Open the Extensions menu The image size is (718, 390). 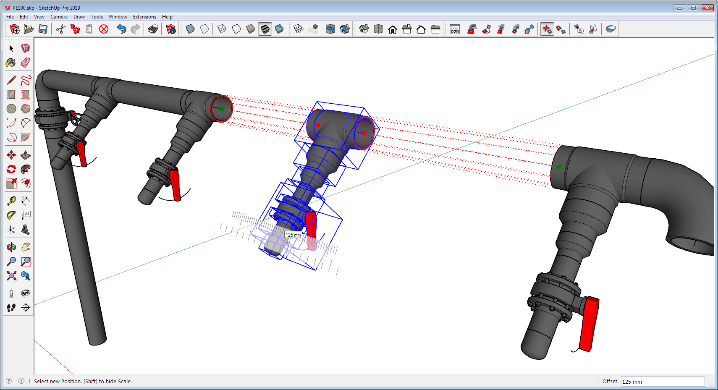click(x=144, y=17)
